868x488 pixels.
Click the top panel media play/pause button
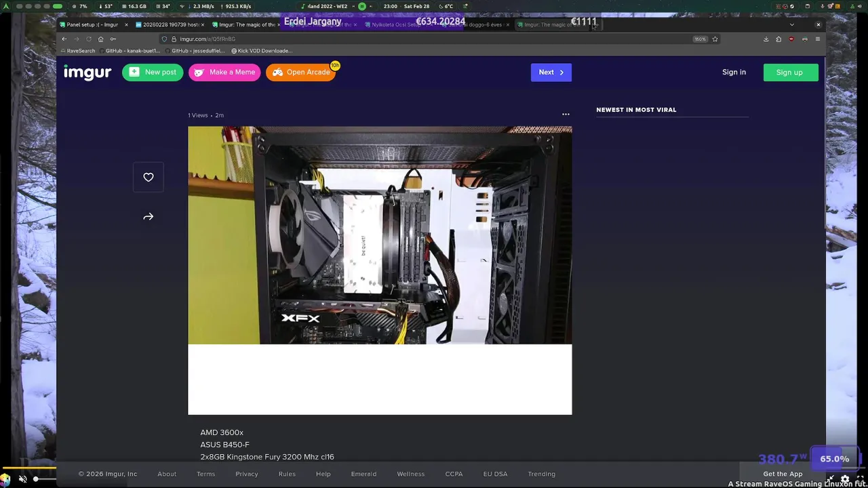click(x=362, y=6)
